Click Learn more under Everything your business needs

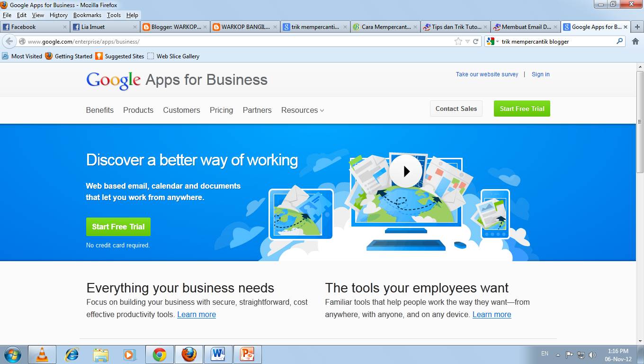tap(197, 314)
